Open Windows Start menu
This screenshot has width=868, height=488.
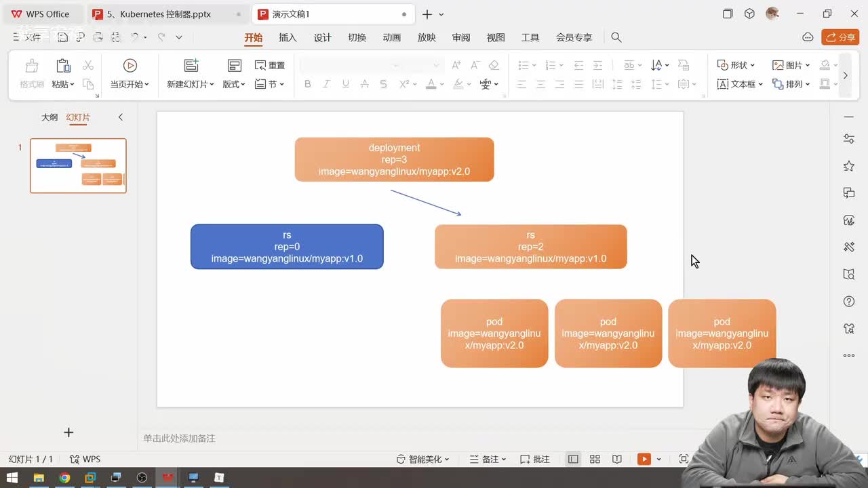12,478
